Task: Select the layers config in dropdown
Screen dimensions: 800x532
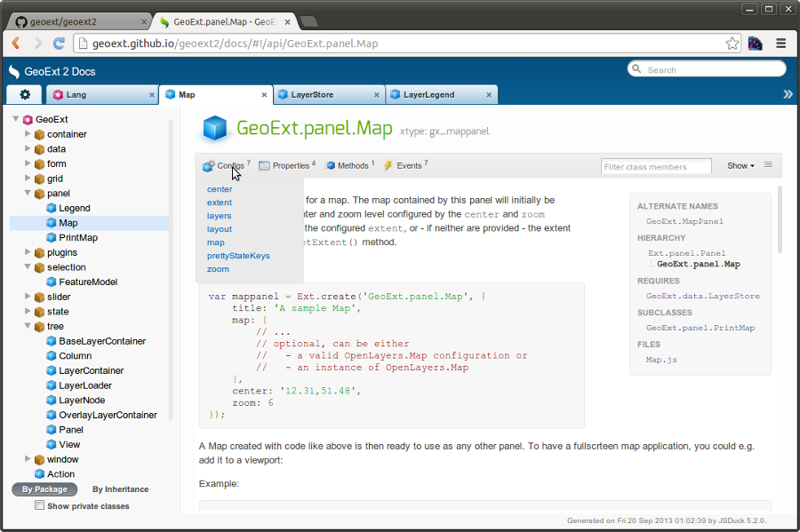Action: click(219, 216)
